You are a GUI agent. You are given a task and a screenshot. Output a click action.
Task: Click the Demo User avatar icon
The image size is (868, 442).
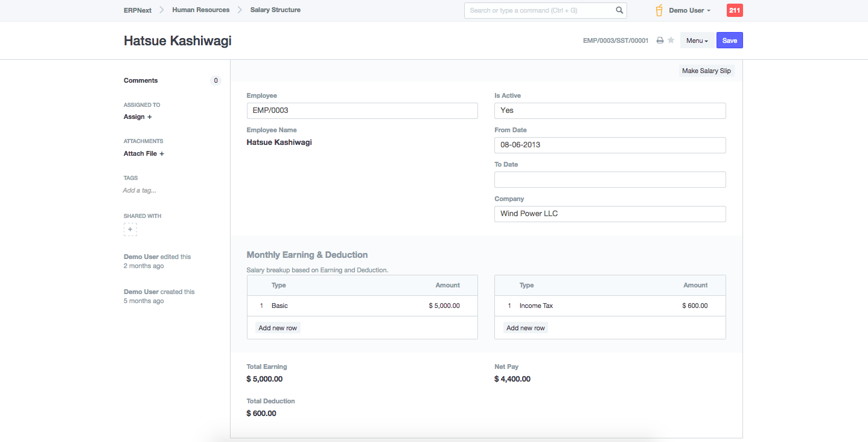tap(659, 10)
